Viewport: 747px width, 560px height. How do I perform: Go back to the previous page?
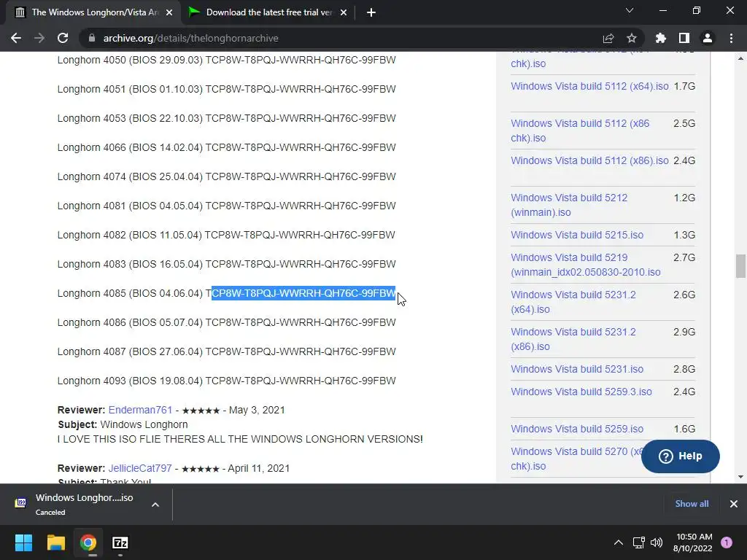[x=16, y=38]
